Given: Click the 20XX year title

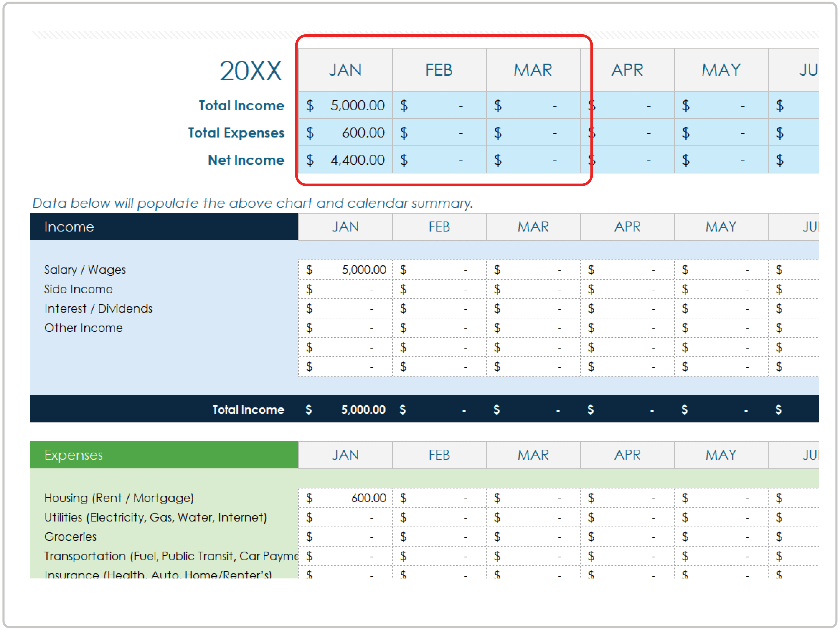Looking at the screenshot, I should (250, 71).
